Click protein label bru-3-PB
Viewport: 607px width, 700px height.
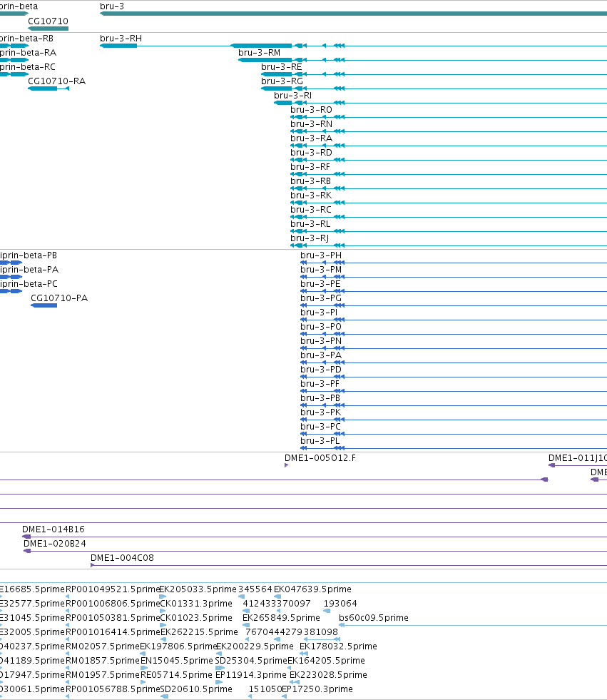[x=320, y=398]
